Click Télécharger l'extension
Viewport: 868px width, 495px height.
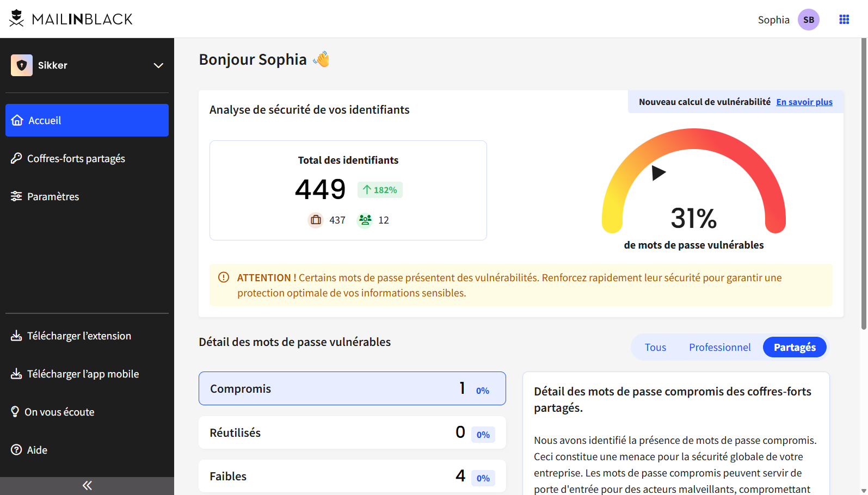[79, 336]
